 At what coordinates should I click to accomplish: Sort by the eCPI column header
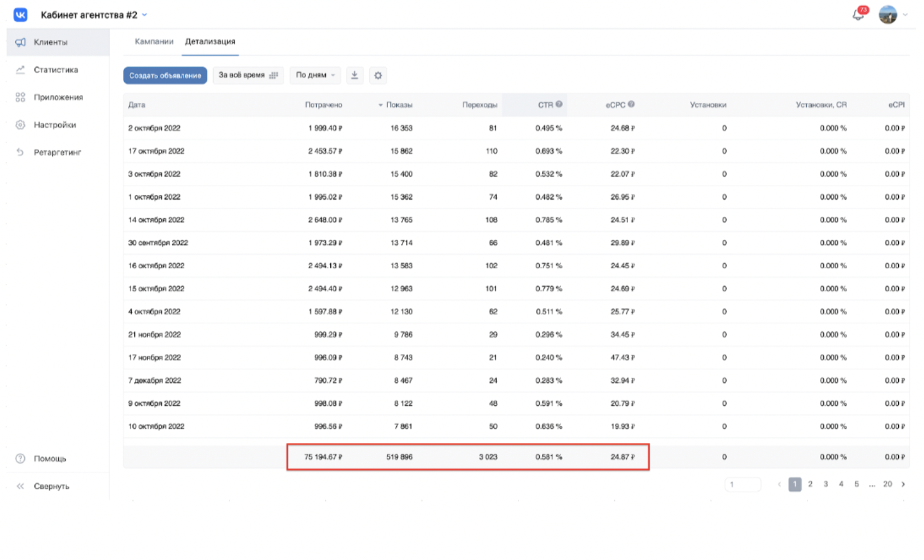[896, 105]
